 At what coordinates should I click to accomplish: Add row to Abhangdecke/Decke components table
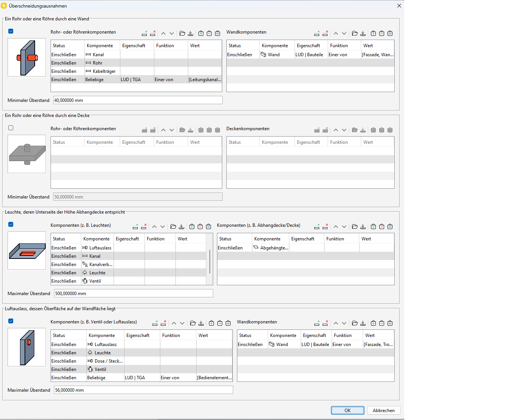pos(317,226)
